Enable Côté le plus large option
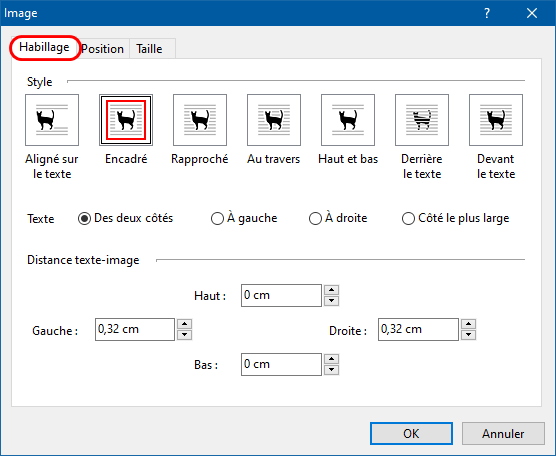This screenshot has height=456, width=556. tap(408, 218)
